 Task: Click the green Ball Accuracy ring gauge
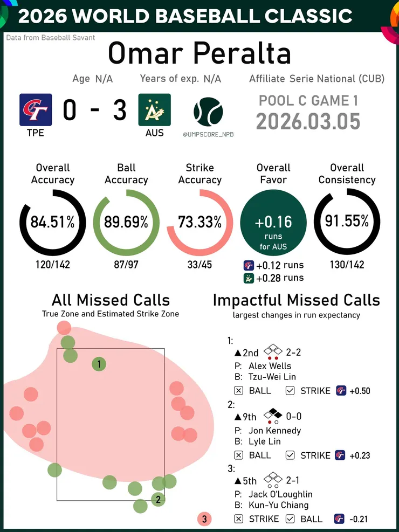point(126,222)
